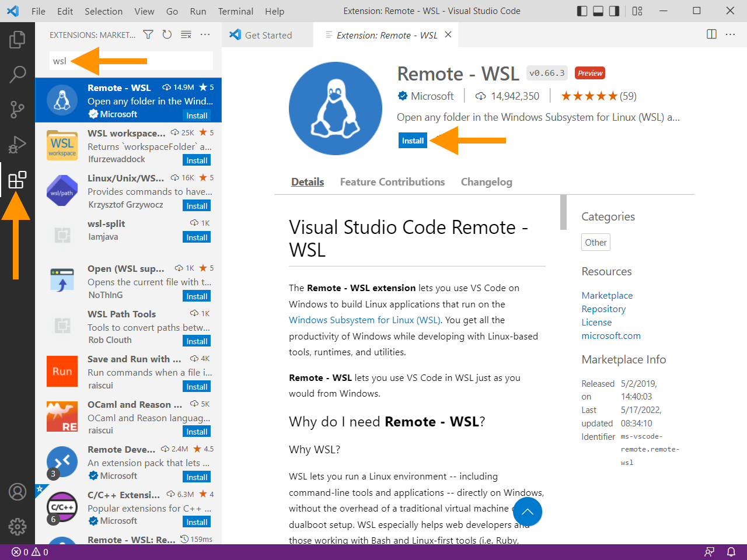Open the Accounts menu icon

18,492
